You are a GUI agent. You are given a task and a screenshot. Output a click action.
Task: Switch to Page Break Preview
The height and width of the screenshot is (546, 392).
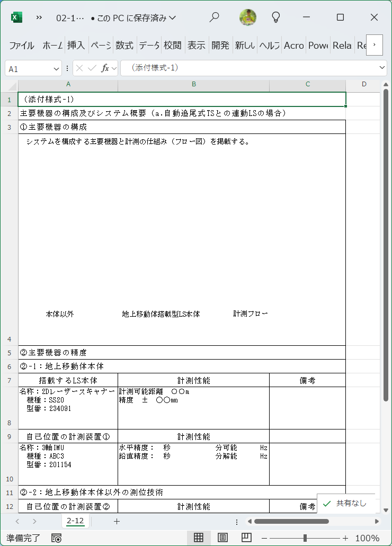246,538
